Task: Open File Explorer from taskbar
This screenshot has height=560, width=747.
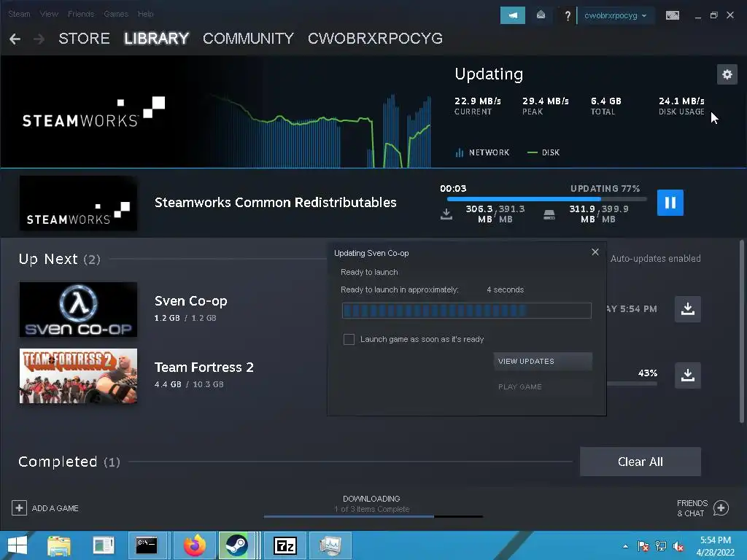Action: point(59,545)
